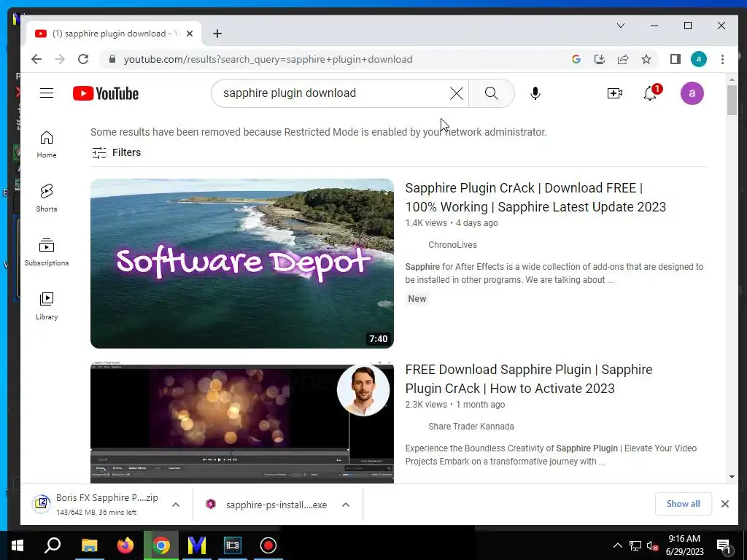747x560 pixels.
Task: Click the Chrome address bar URL
Action: click(x=268, y=59)
